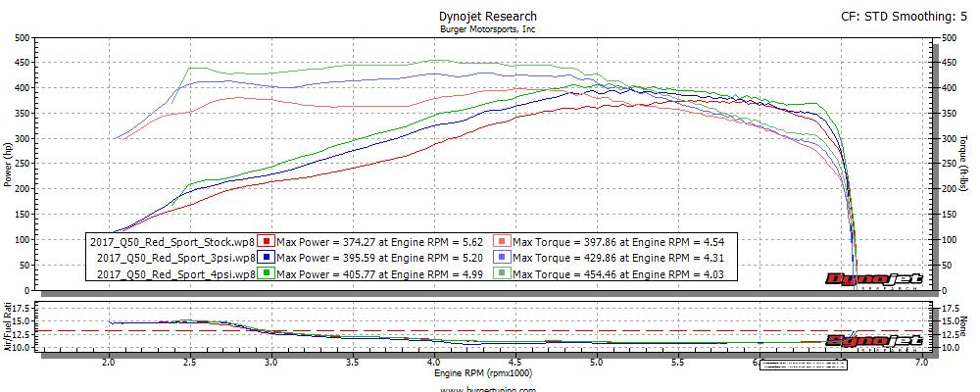This screenshot has height=392, width=980.
Task: Click the Max Torque = 397.86 legend text
Action: pyautogui.click(x=618, y=241)
